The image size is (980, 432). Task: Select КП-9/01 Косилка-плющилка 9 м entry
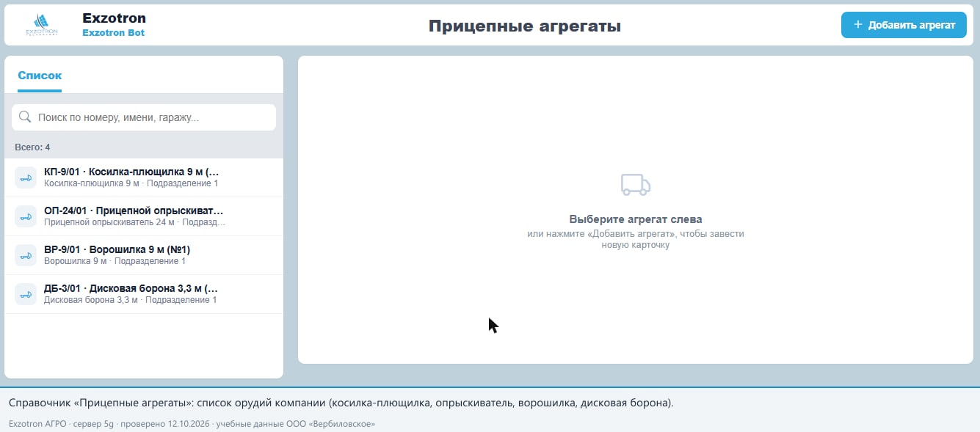point(144,177)
